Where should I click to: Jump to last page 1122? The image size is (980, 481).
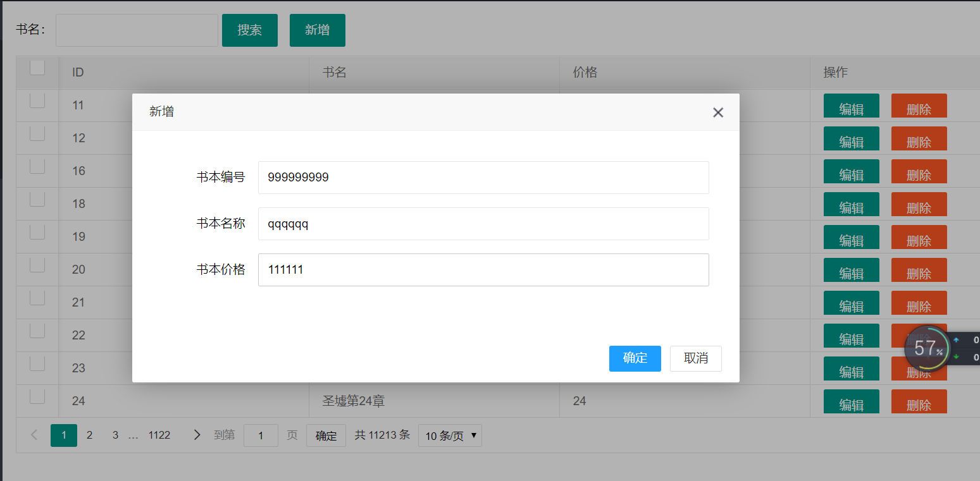point(159,435)
